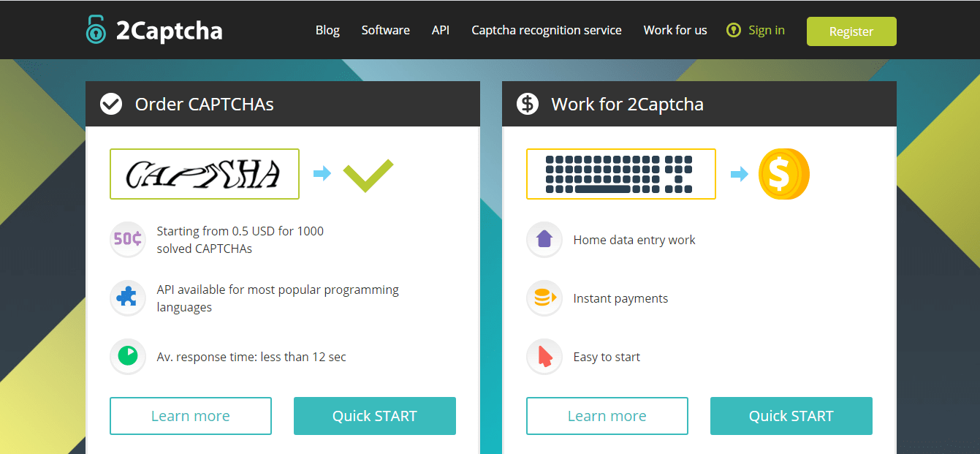980x454 pixels.
Task: Click the gold dollar coin icon
Action: [x=783, y=174]
